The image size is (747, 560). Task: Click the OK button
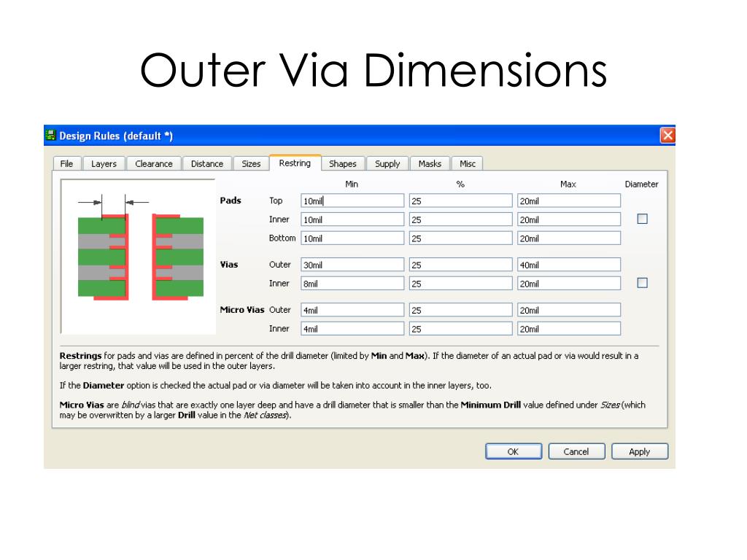pyautogui.click(x=514, y=451)
